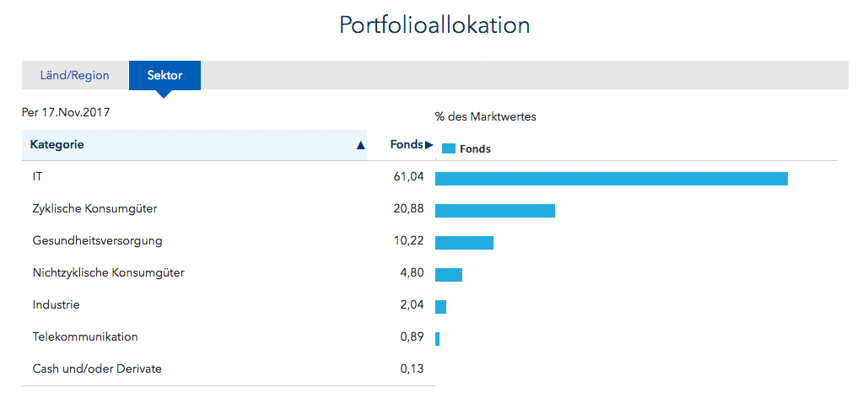Click the Zyklische Konsumgüter bar

495,210
